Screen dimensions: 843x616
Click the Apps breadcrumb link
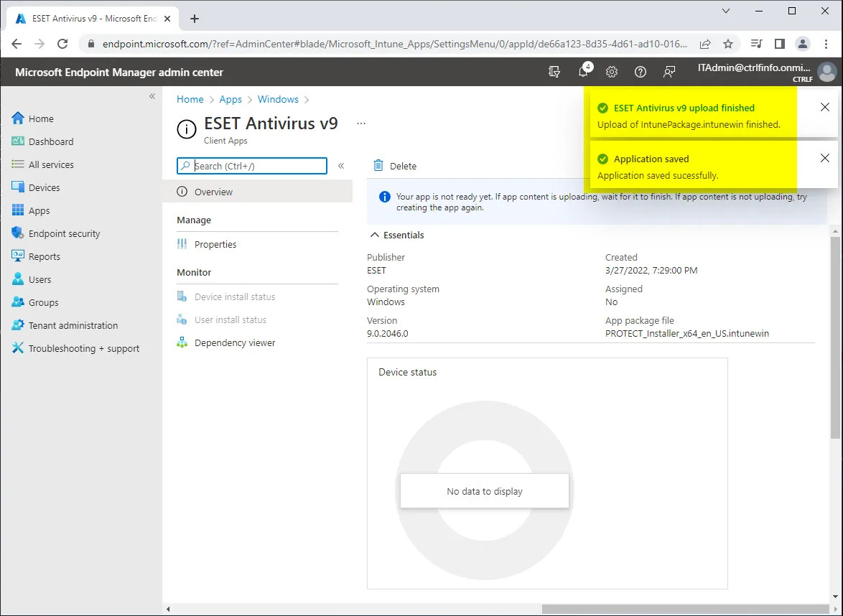[230, 100]
